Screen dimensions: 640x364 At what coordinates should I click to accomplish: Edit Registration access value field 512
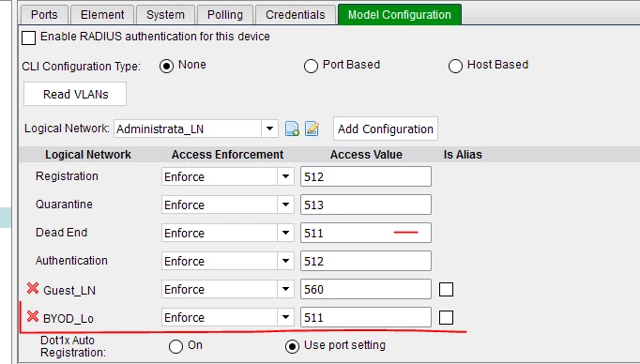366,176
